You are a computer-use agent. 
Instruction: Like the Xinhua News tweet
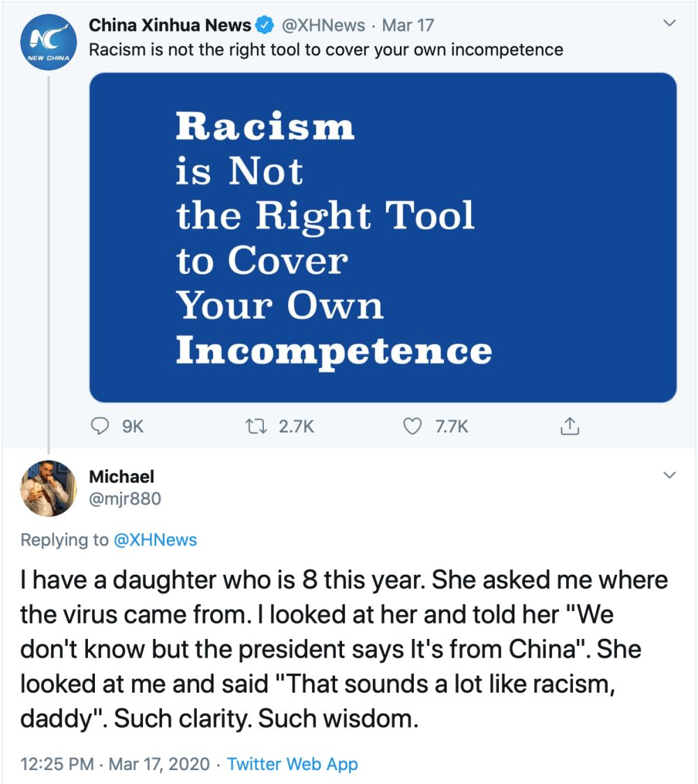point(413,425)
